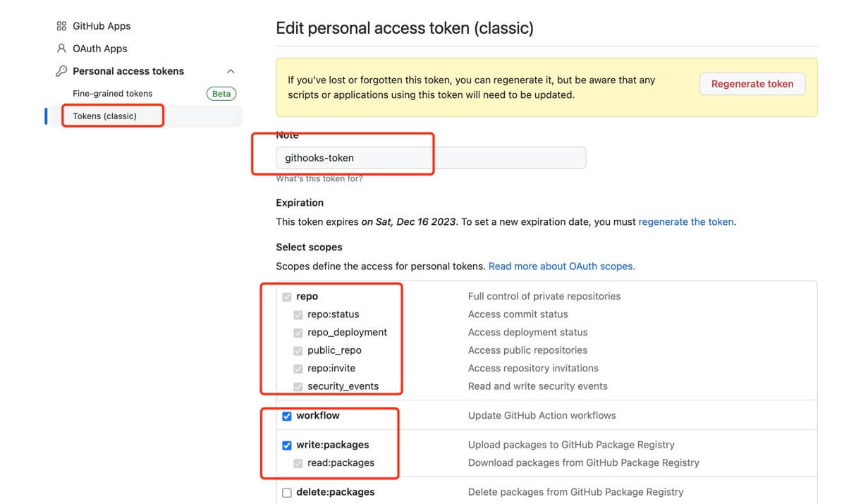Toggle the security_events checkbox

[x=298, y=387]
